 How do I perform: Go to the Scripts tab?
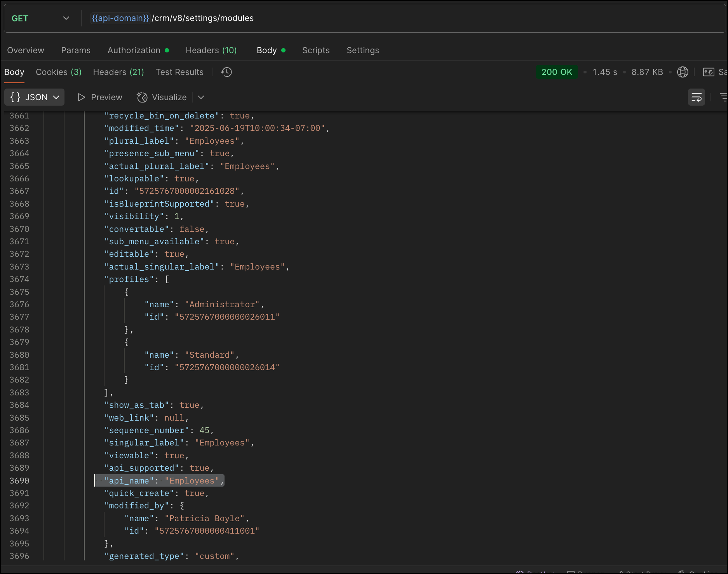[315, 50]
